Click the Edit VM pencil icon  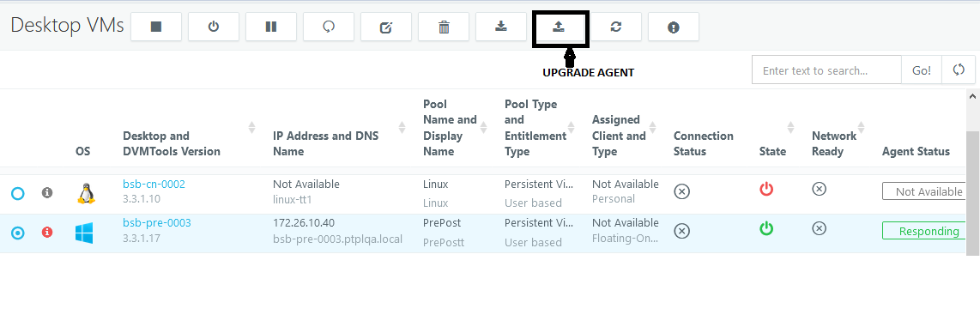tap(386, 27)
